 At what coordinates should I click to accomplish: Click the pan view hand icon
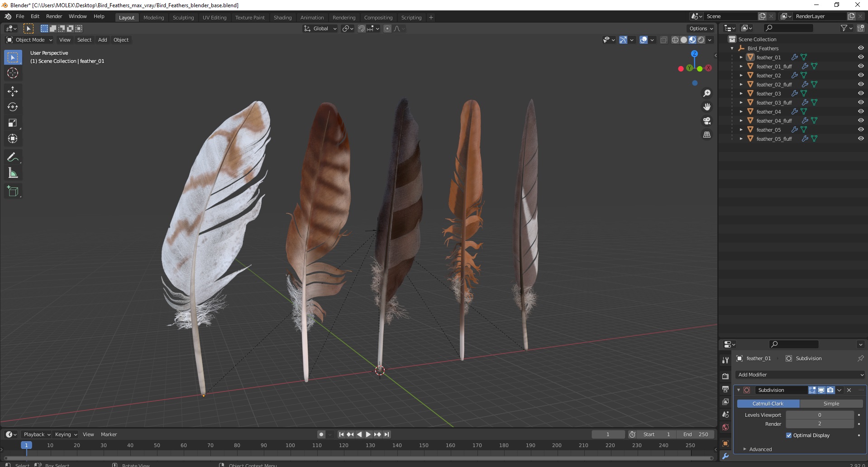coord(706,107)
